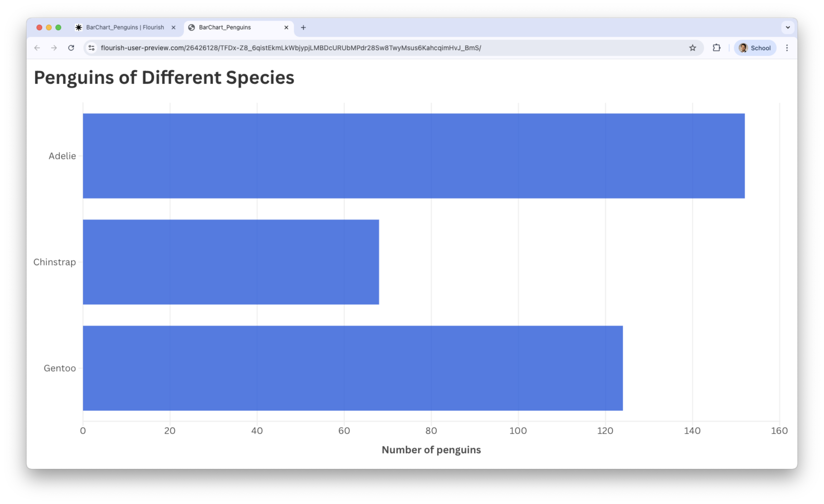The image size is (824, 504).
Task: Click the Gentoo bar in chart
Action: coord(353,368)
